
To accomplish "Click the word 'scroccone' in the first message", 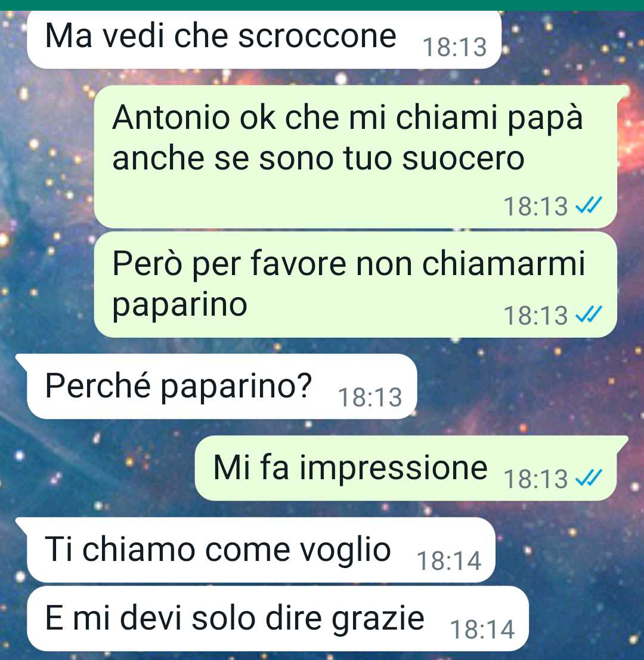I will pyautogui.click(x=317, y=36).
